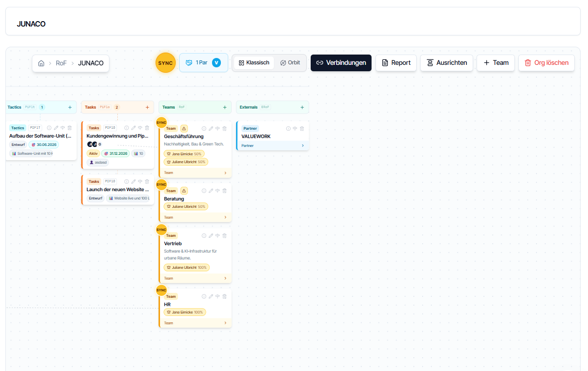Click the large SYNC badge in the toolbar
This screenshot has width=588, height=371.
pyautogui.click(x=165, y=63)
